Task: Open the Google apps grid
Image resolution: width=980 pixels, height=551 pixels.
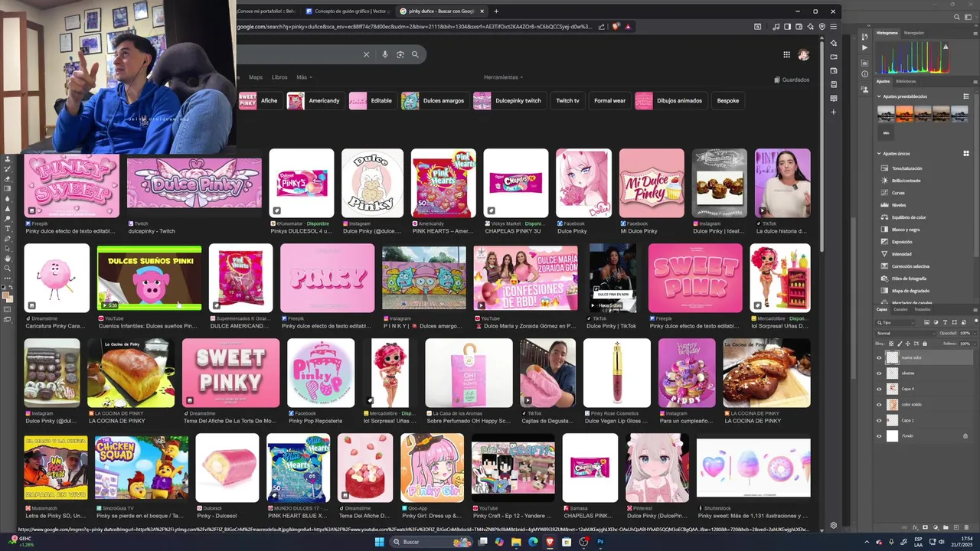Action: (x=786, y=54)
